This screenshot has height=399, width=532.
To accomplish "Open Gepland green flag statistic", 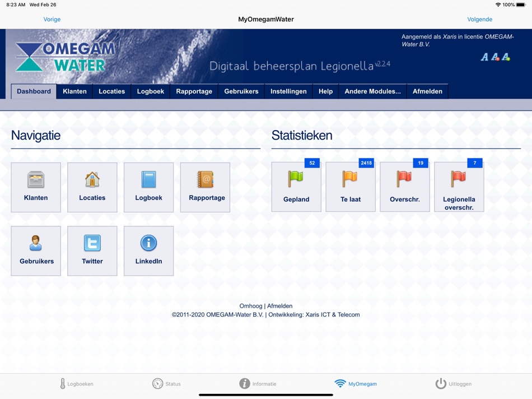I will click(296, 187).
